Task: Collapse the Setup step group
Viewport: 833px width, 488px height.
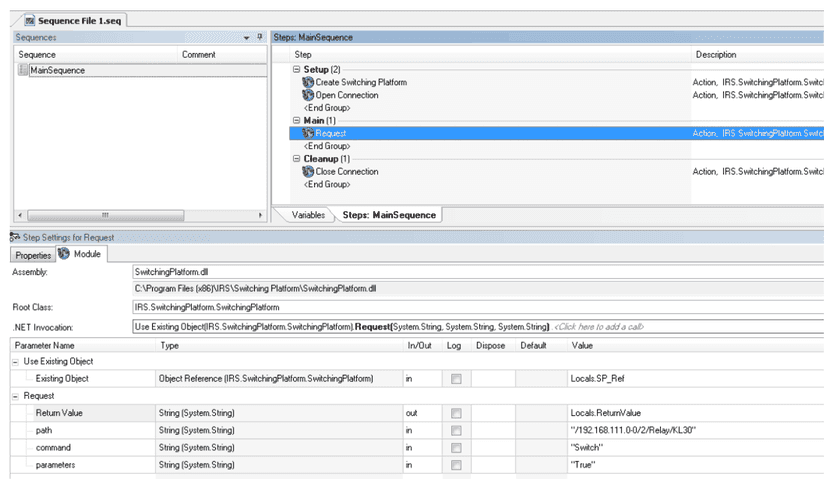Action: pyautogui.click(x=296, y=70)
